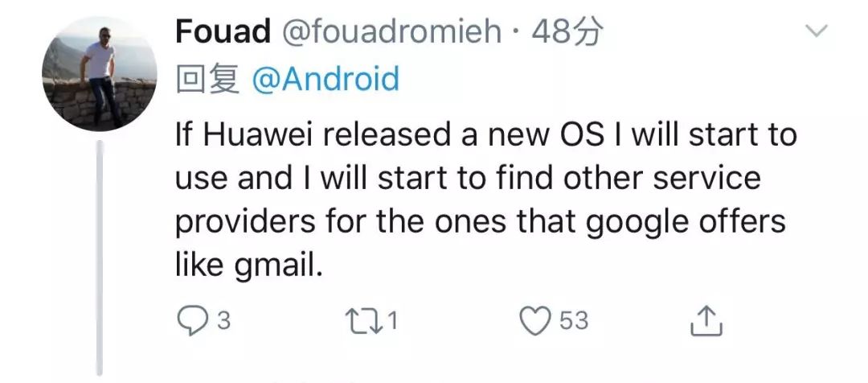868x383 pixels.
Task: Click the retweet count 1
Action: click(393, 322)
